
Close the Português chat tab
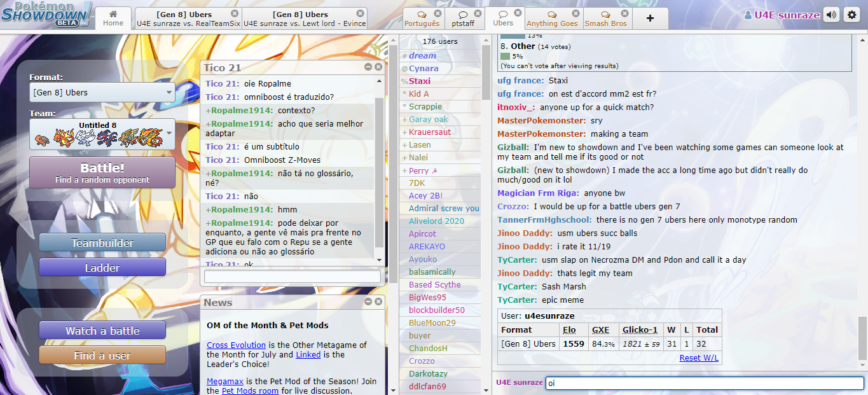pyautogui.click(x=437, y=13)
